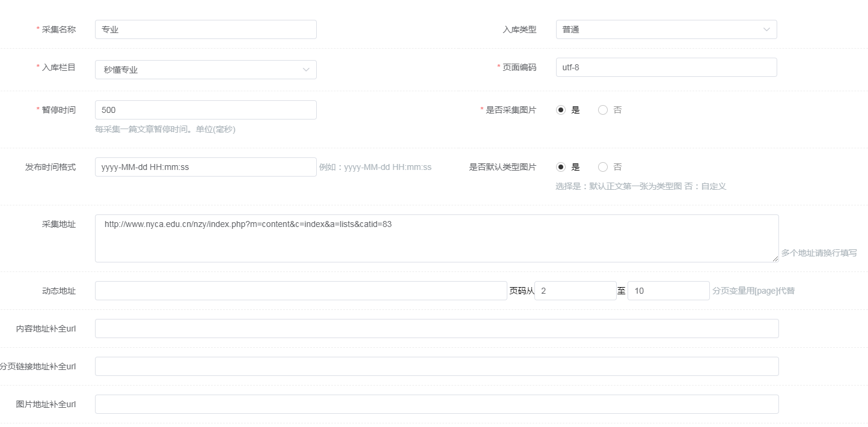Click the 发布时间格式 input field
The image size is (868, 427).
click(x=206, y=167)
